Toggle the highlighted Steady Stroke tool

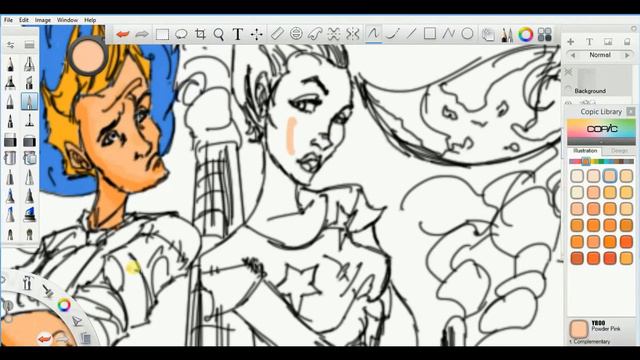point(373,33)
